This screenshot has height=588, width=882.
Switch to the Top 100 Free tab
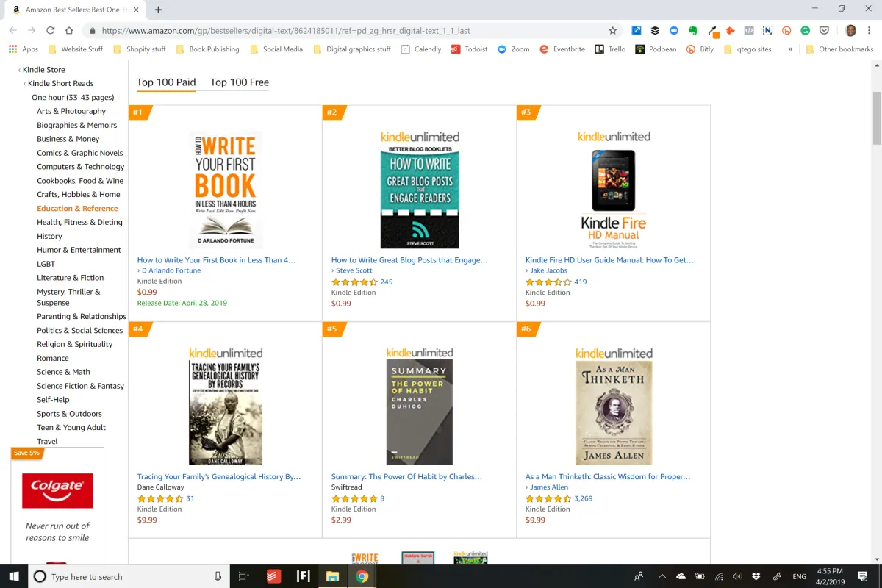(x=240, y=82)
